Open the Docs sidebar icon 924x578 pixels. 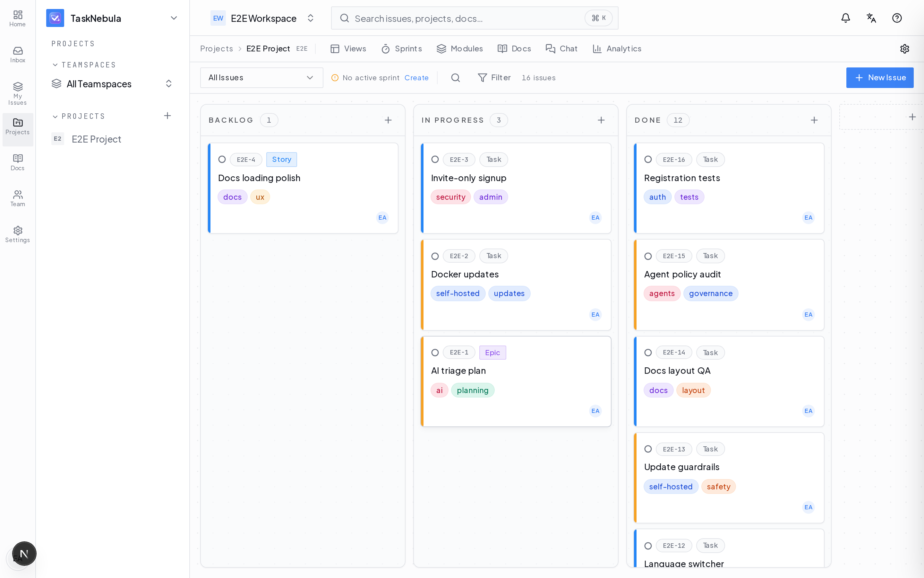pos(18,162)
